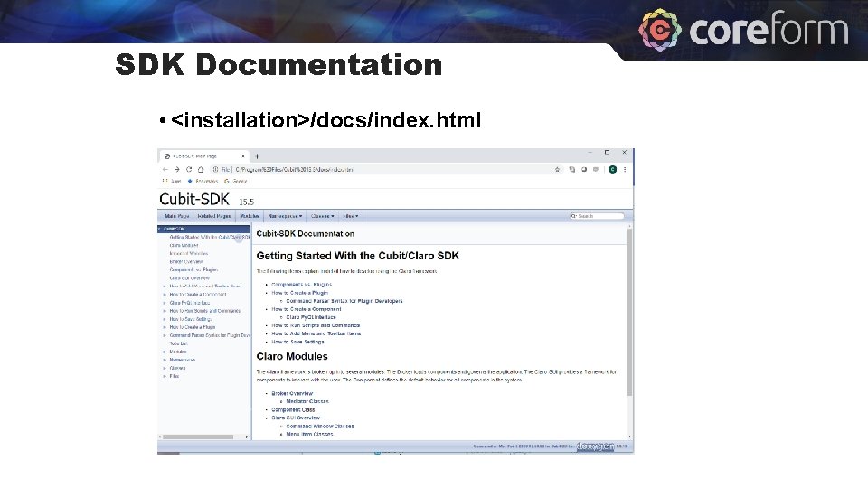Expand the Namespaces node in sidebar tree
The width and height of the screenshot is (868, 488).
pos(165,360)
